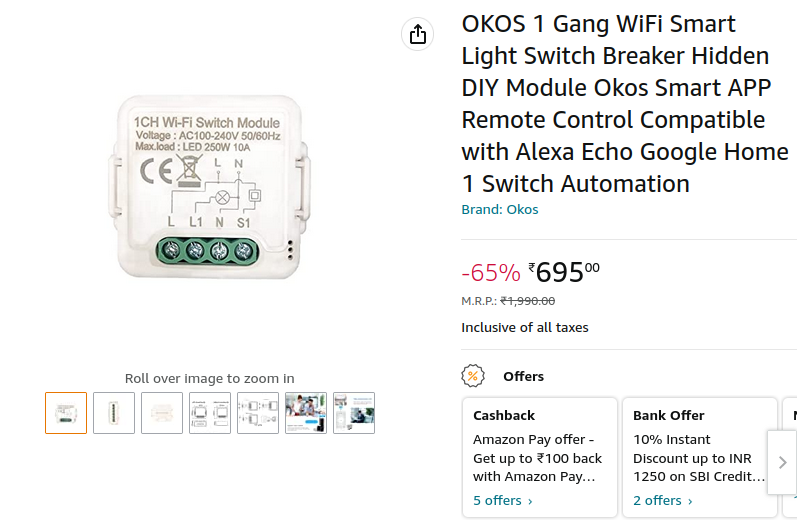
Task: Click the product title text
Action: point(625,104)
